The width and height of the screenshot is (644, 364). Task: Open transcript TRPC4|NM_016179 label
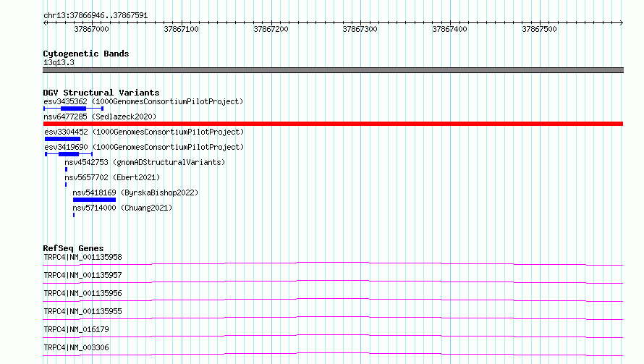pyautogui.click(x=77, y=329)
